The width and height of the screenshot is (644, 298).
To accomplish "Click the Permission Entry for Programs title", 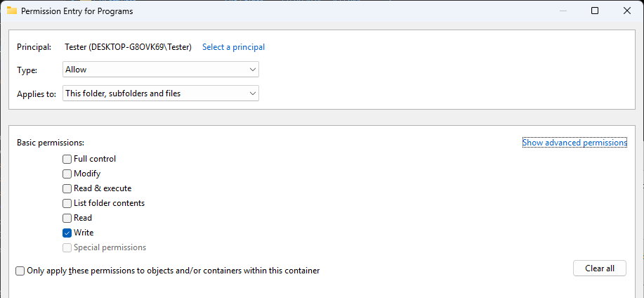I will tap(77, 11).
